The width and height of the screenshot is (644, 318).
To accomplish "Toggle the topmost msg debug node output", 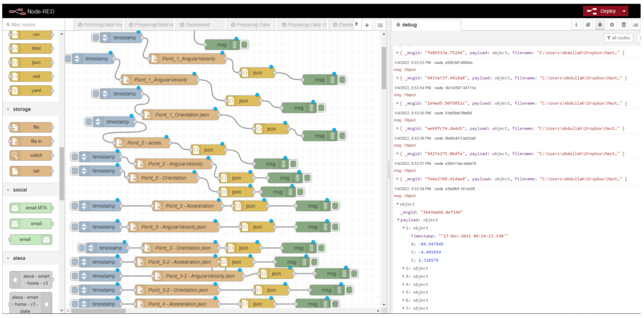I will click(245, 45).
